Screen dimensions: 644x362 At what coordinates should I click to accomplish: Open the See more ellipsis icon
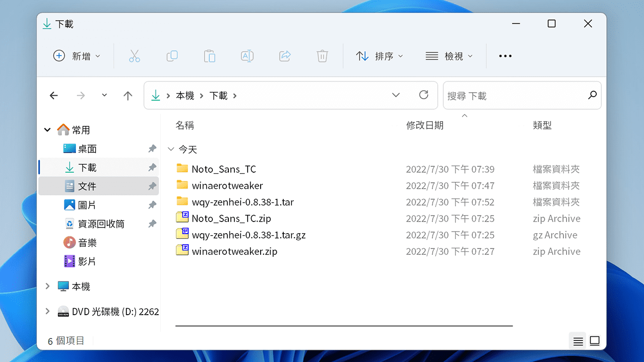[x=505, y=56]
